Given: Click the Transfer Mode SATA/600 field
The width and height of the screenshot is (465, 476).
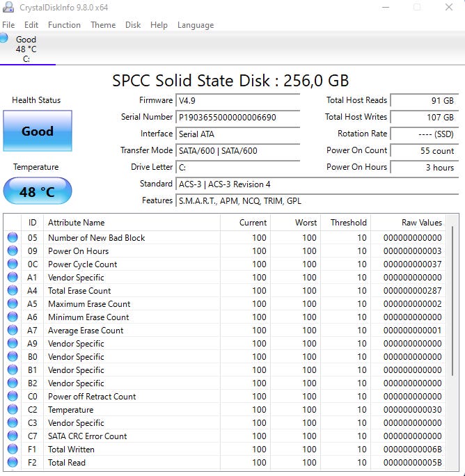Looking at the screenshot, I should (238, 150).
